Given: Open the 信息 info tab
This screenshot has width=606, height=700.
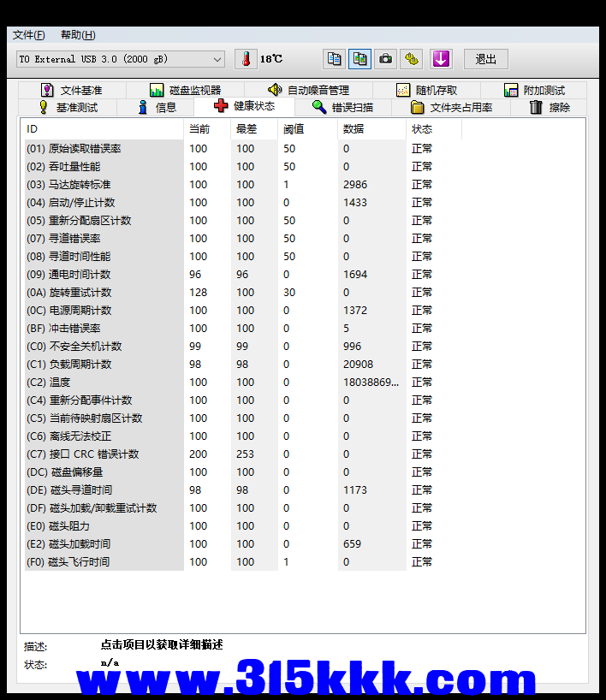Looking at the screenshot, I should 157,107.
